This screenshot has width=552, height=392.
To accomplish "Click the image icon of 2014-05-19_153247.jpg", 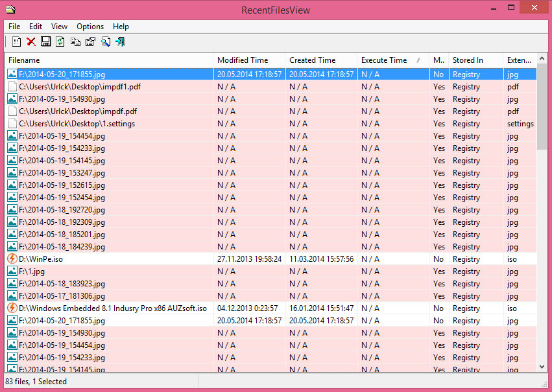I will coord(12,172).
